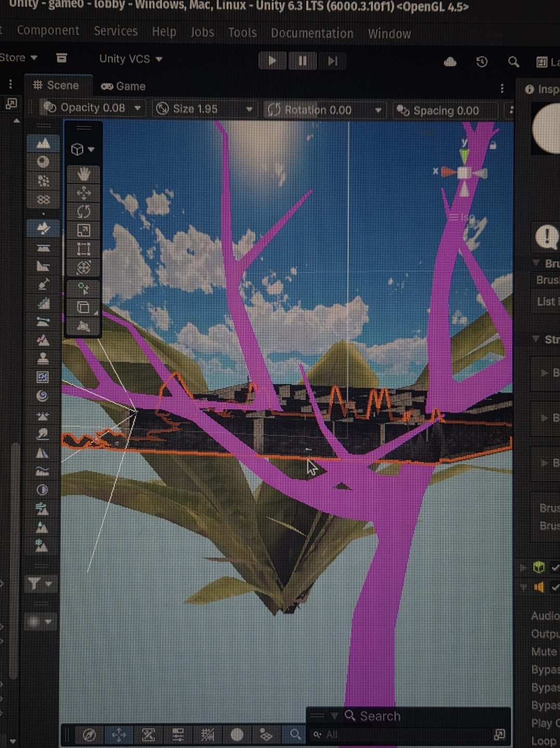The image size is (560, 748).
Task: Open the Component menu
Action: 48,31
